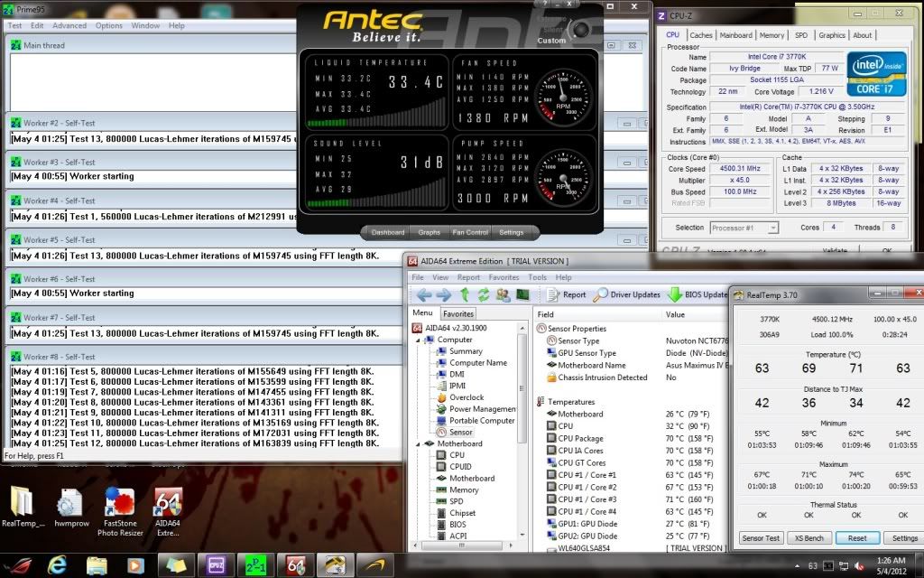Click the Reset button in RealTemp
Screen dimensions: 924x578
(x=857, y=538)
